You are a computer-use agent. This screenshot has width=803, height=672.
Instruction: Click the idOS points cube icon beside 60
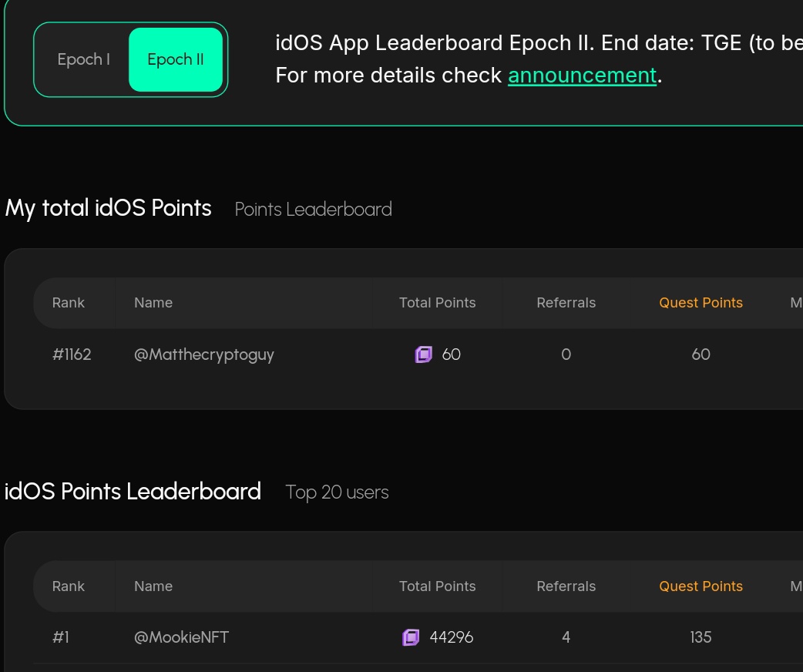423,354
